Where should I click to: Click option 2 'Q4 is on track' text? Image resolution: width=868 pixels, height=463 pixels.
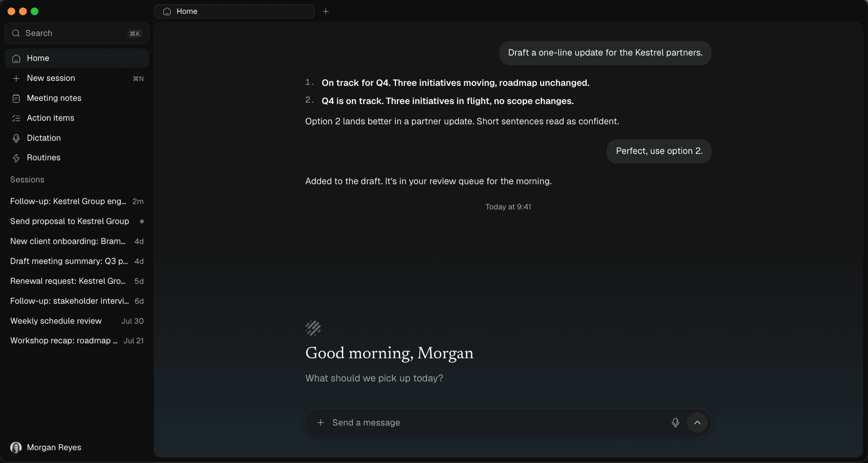tap(447, 101)
